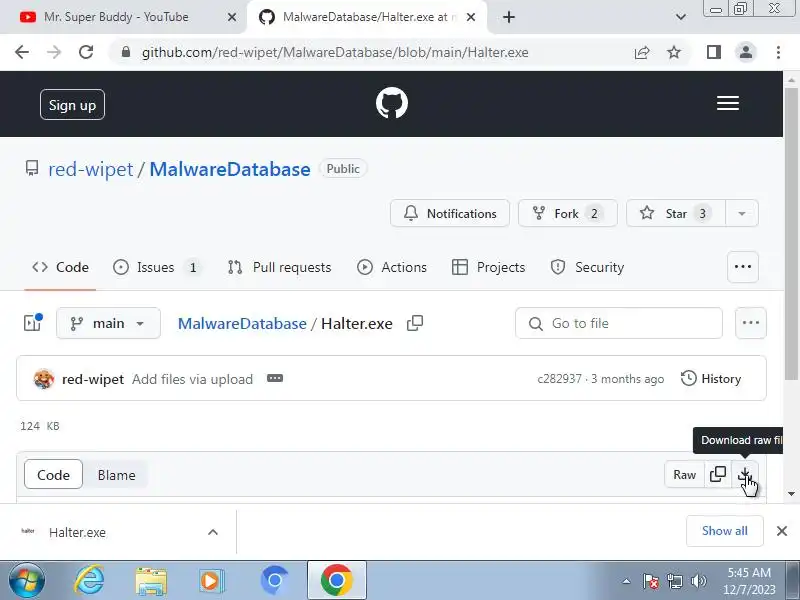Go forward with the browser forward arrow
The image size is (800, 600).
click(54, 52)
